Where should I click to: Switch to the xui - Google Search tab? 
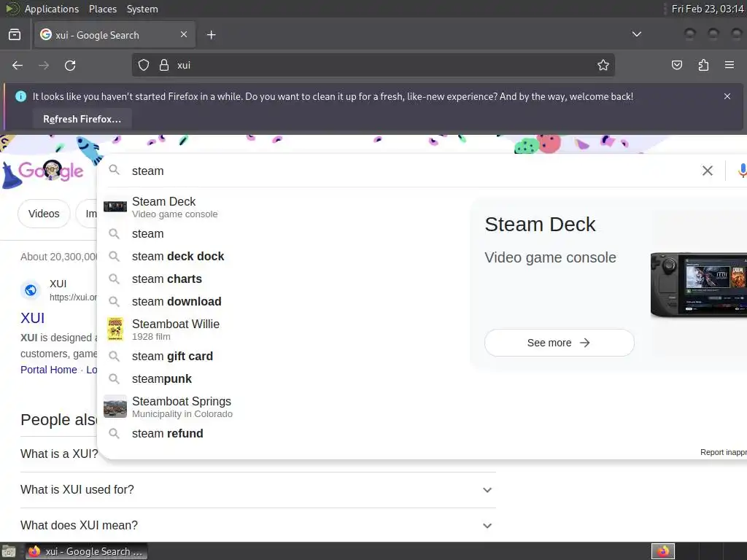(x=115, y=35)
